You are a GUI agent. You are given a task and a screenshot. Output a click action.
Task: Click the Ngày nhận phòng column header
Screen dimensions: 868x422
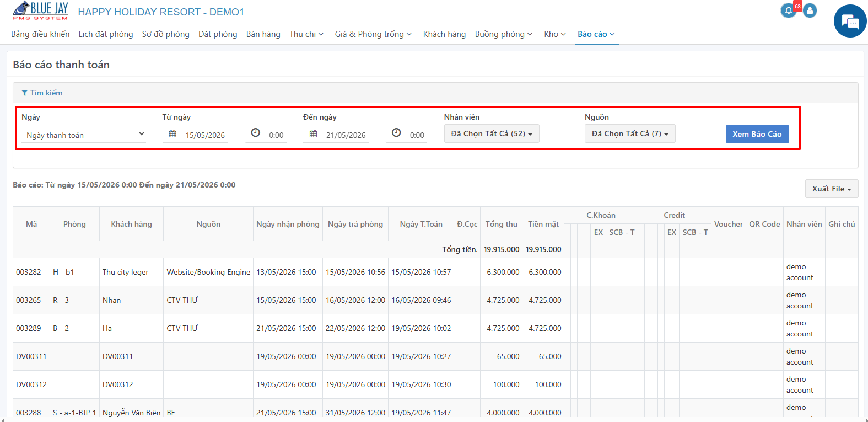point(288,224)
